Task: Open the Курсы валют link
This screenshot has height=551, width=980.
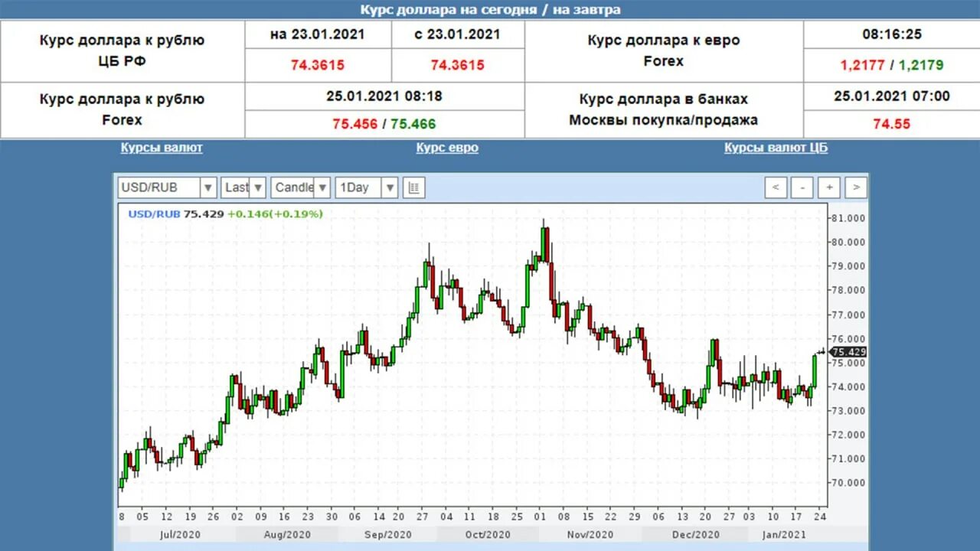Action: click(x=162, y=148)
